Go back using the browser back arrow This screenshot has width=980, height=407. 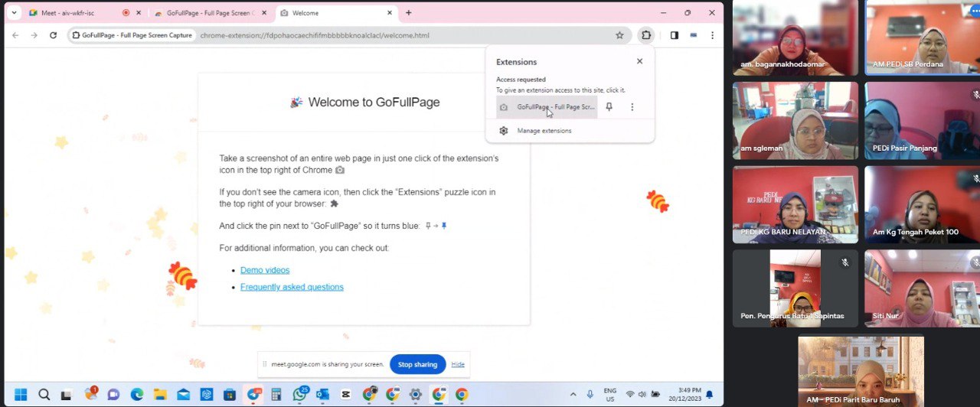(x=15, y=35)
